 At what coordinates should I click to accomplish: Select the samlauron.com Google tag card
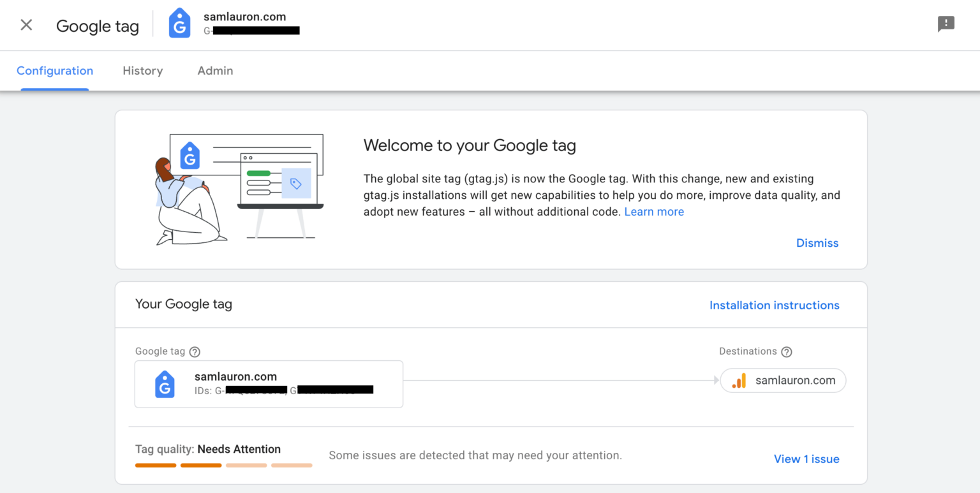268,384
